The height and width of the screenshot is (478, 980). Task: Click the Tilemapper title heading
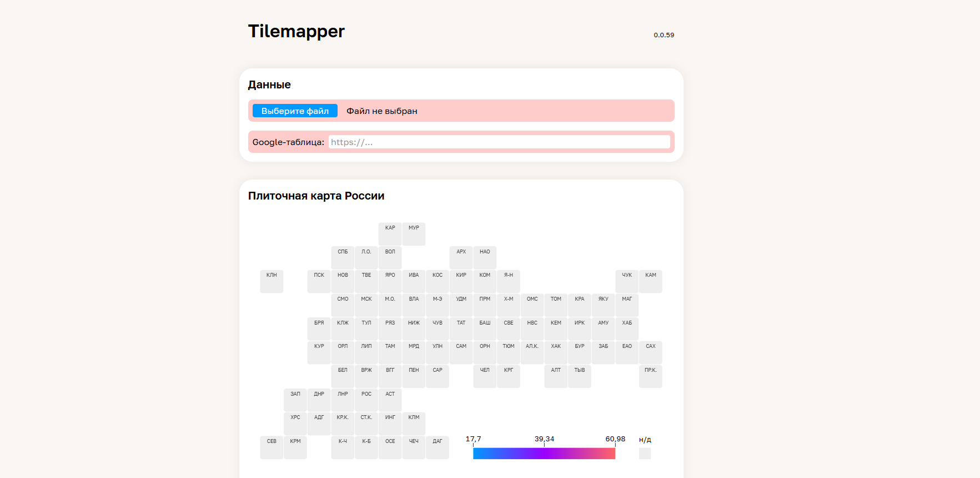pyautogui.click(x=296, y=32)
